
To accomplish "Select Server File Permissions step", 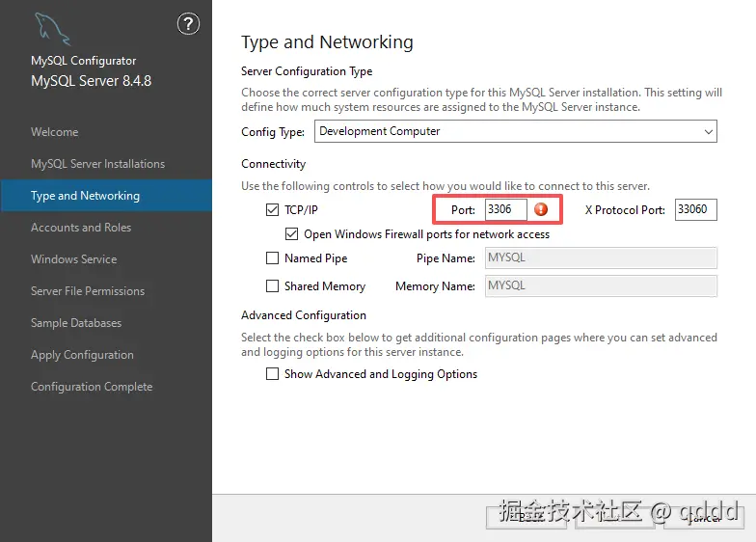I will coord(88,291).
